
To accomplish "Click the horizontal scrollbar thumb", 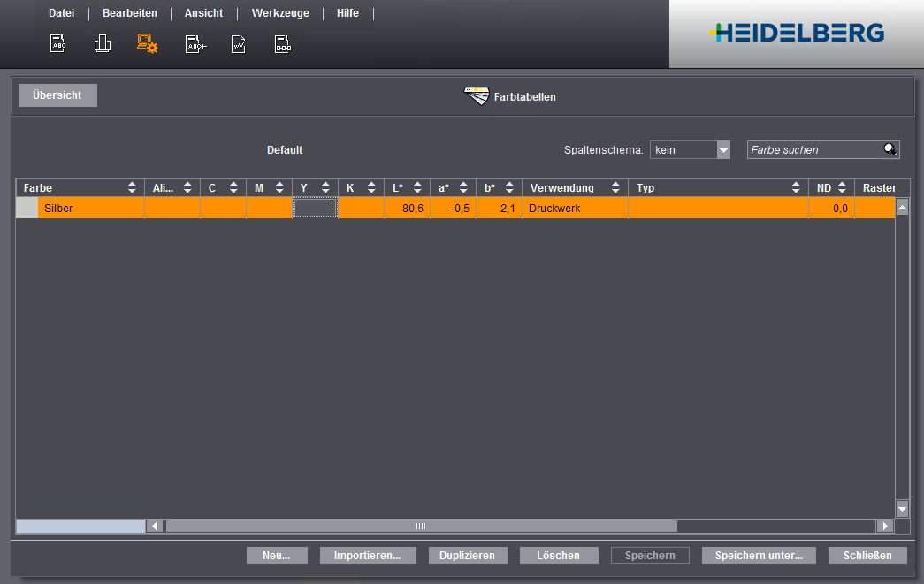I will pos(421,527).
